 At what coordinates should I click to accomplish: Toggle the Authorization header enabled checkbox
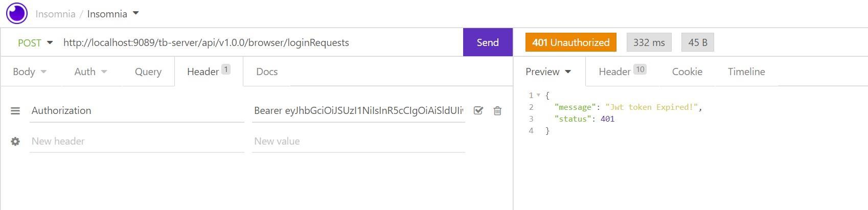478,110
